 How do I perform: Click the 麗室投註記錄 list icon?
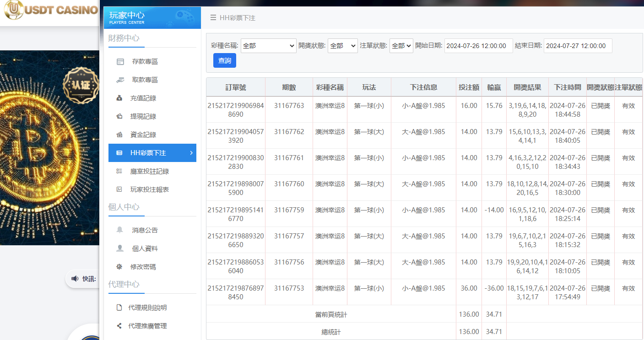click(120, 171)
